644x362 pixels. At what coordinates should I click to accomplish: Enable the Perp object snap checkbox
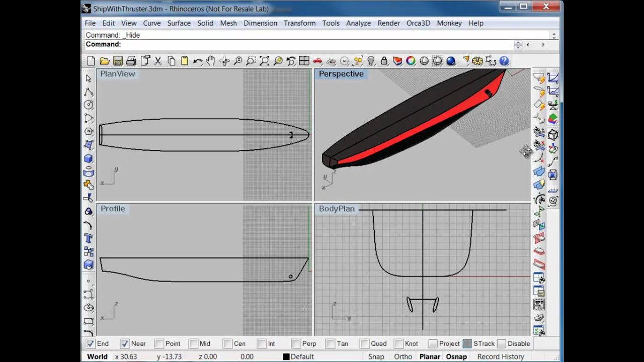[x=296, y=343]
